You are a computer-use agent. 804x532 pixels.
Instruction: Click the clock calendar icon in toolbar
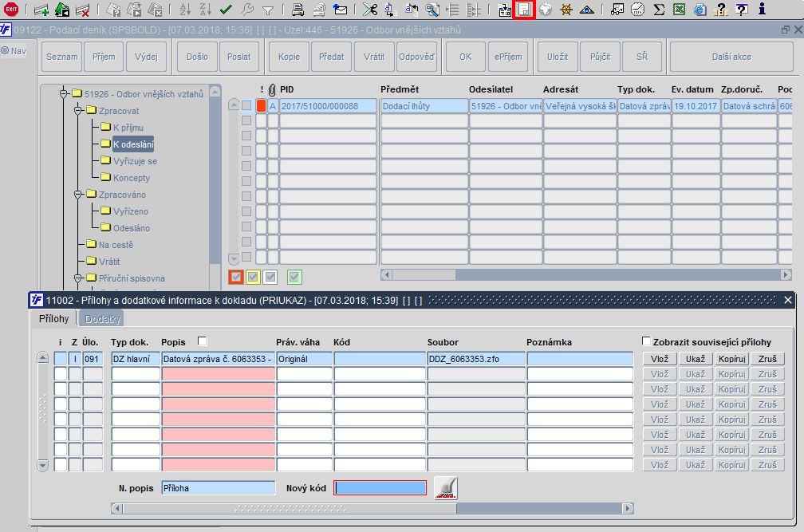pos(638,10)
